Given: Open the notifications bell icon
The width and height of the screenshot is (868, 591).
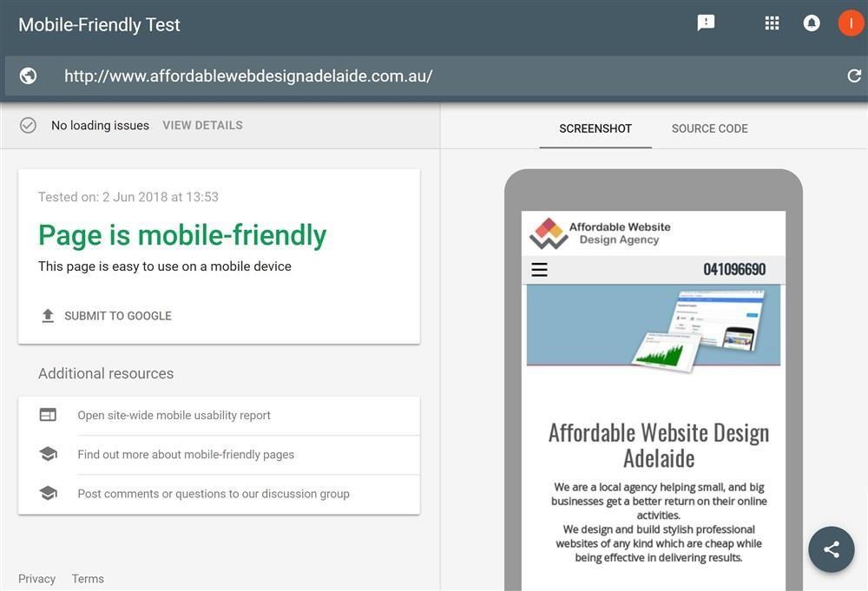Looking at the screenshot, I should tap(812, 23).
